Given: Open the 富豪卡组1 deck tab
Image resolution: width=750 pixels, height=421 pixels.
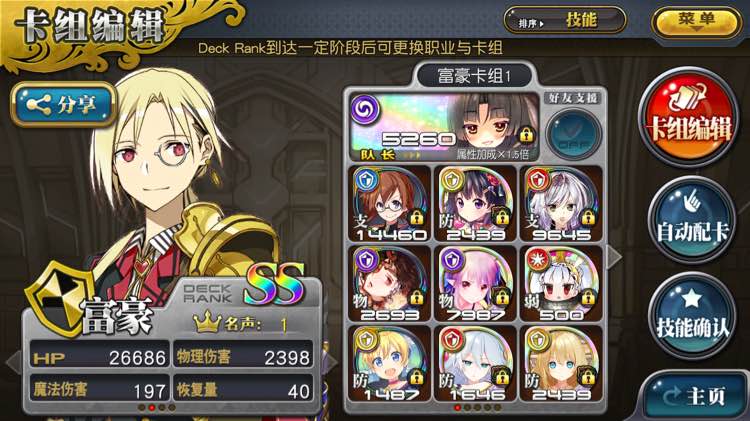Looking at the screenshot, I should click(x=474, y=76).
